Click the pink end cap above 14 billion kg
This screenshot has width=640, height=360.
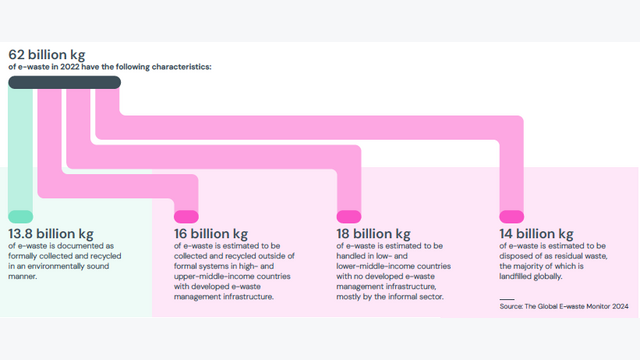(x=511, y=216)
